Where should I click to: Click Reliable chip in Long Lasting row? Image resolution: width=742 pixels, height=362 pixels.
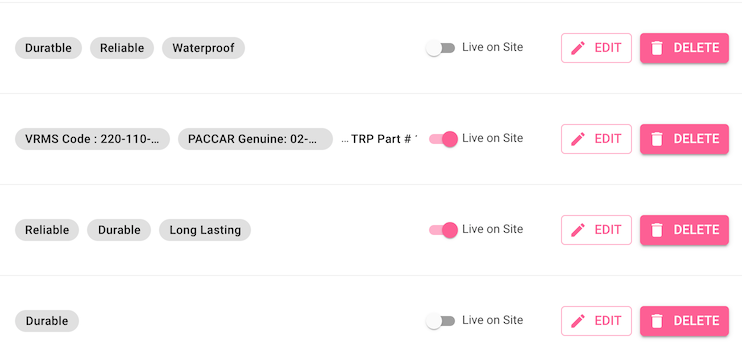[47, 230]
